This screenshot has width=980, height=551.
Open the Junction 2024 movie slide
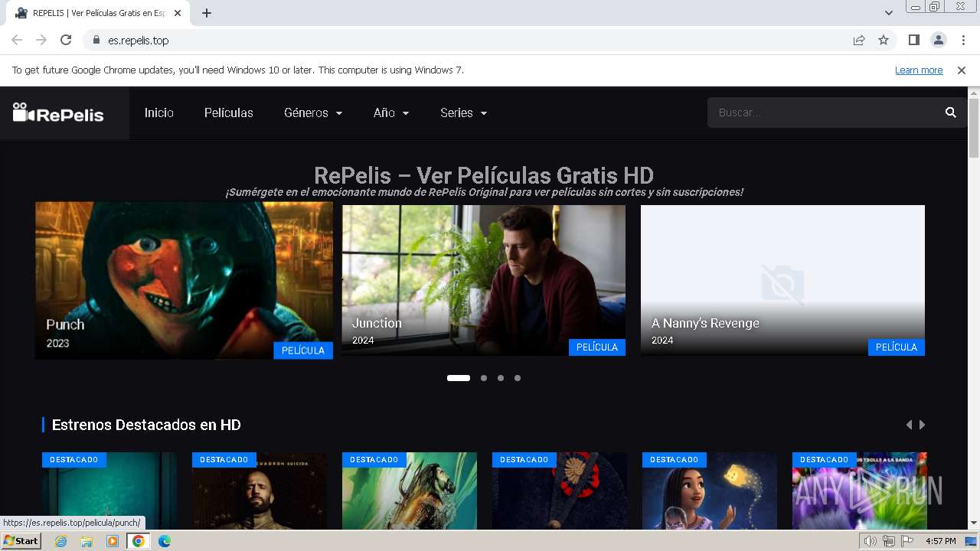(483, 280)
